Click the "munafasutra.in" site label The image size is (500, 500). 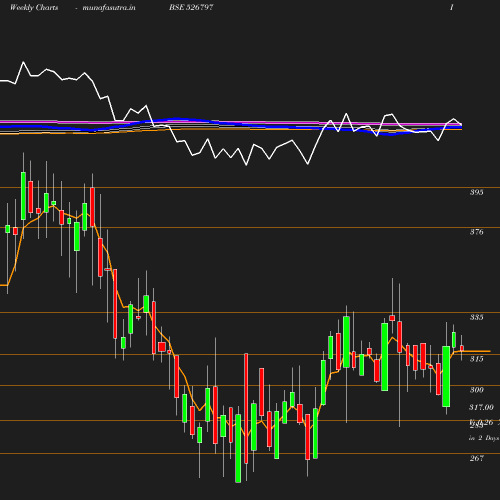[109, 7]
